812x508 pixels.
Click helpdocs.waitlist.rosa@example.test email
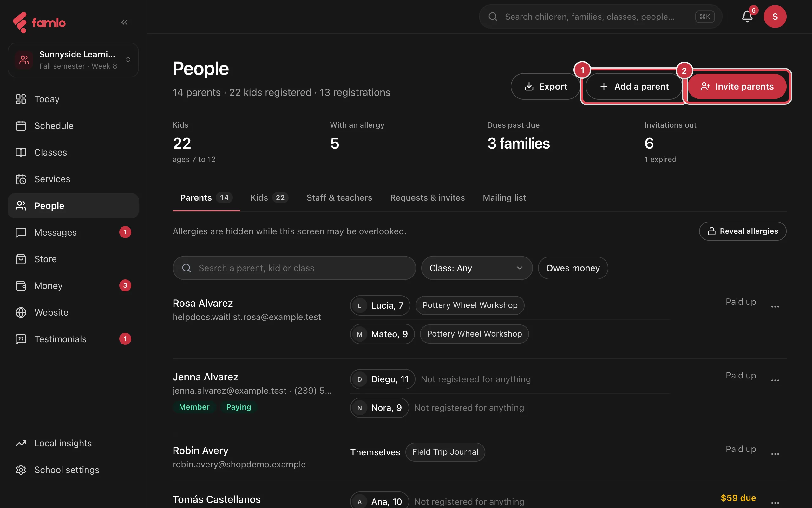[247, 317]
